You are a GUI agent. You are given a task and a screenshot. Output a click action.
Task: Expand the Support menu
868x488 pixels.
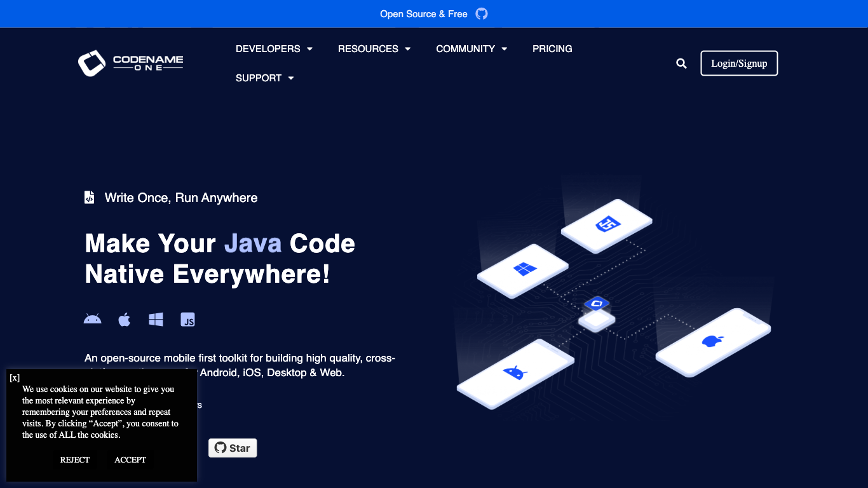click(x=264, y=78)
